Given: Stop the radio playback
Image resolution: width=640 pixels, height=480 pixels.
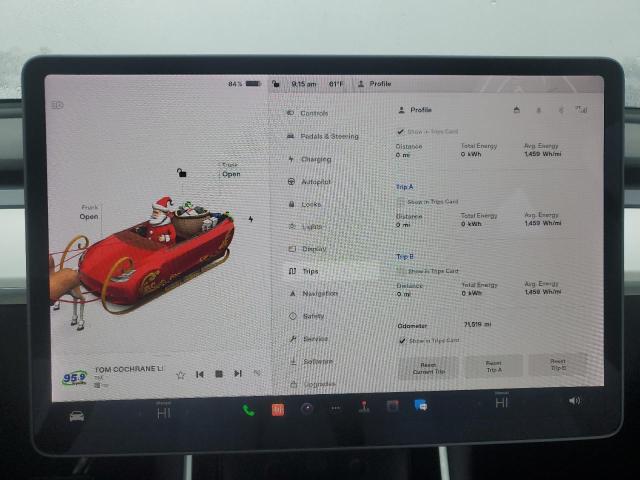Looking at the screenshot, I should (x=219, y=374).
